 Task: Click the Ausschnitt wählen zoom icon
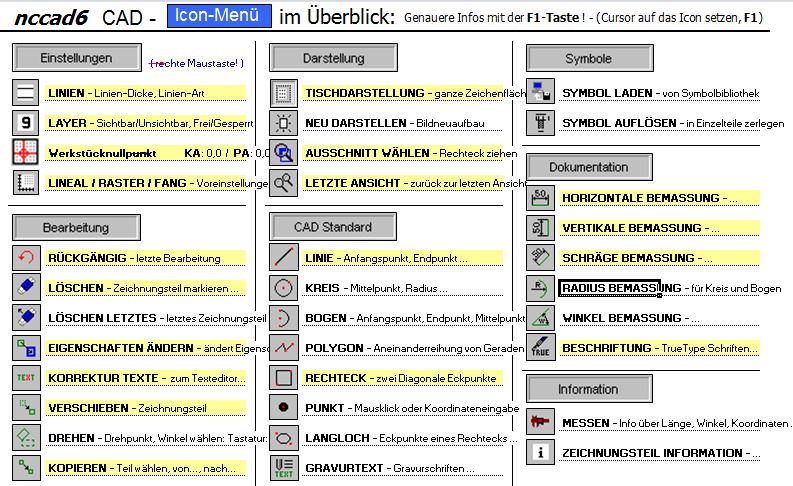coord(285,153)
